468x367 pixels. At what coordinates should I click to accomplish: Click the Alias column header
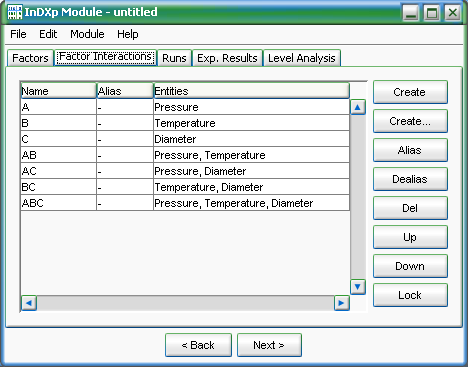pos(125,91)
